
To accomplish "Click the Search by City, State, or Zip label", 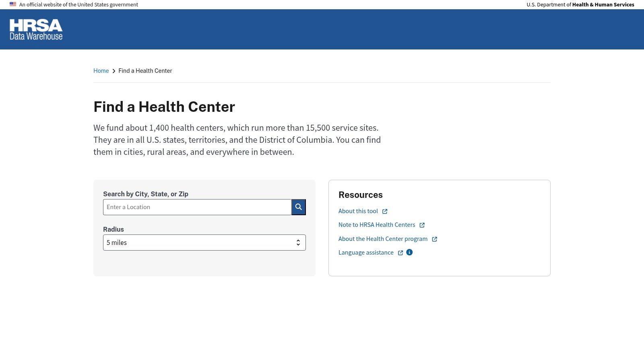I will (146, 194).
